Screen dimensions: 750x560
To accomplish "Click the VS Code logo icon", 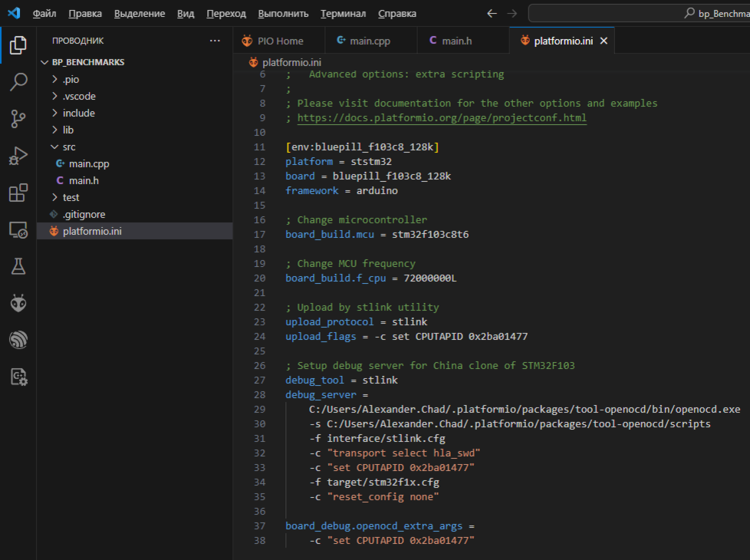I will pyautogui.click(x=14, y=13).
